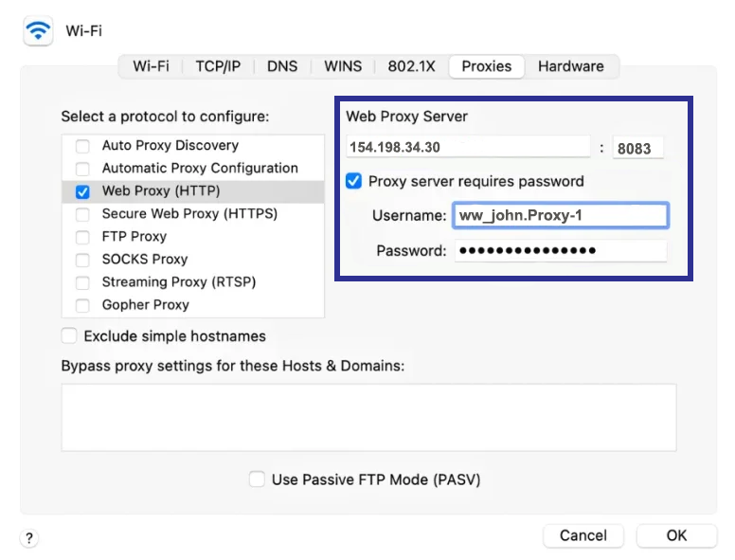The height and width of the screenshot is (560, 735).
Task: Click the Cancel button
Action: [583, 535]
